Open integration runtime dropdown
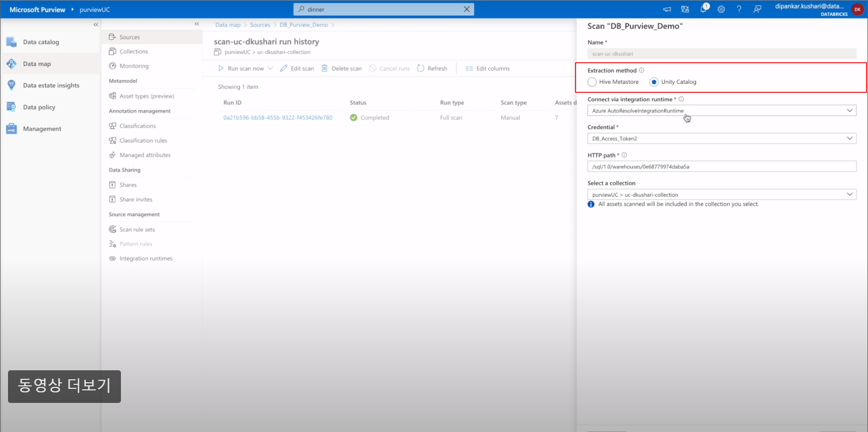This screenshot has height=432, width=868. point(721,110)
